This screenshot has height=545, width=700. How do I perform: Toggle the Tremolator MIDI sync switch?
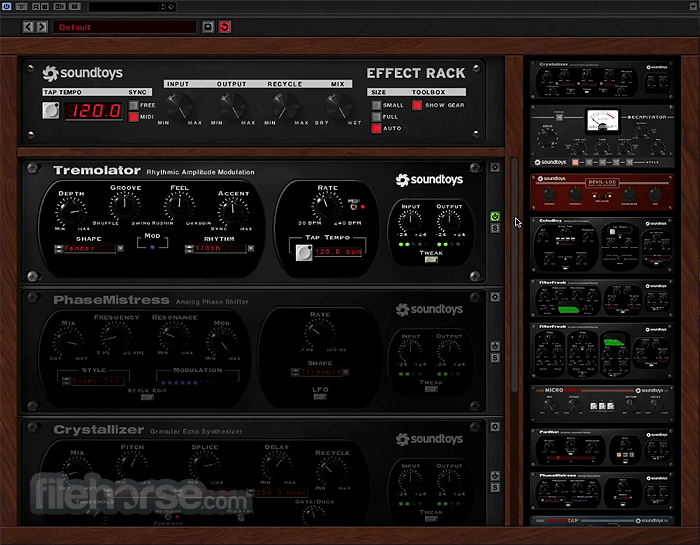coord(354,207)
